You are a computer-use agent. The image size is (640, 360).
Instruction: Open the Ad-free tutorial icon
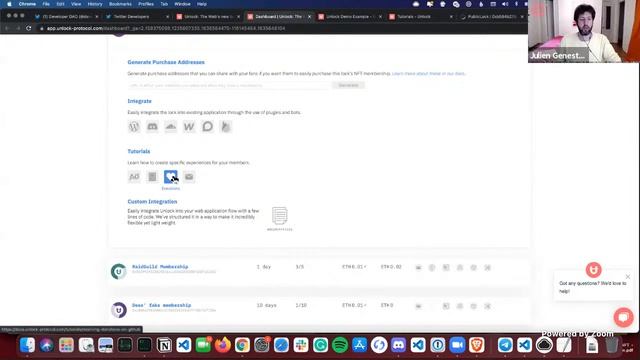coord(134,177)
